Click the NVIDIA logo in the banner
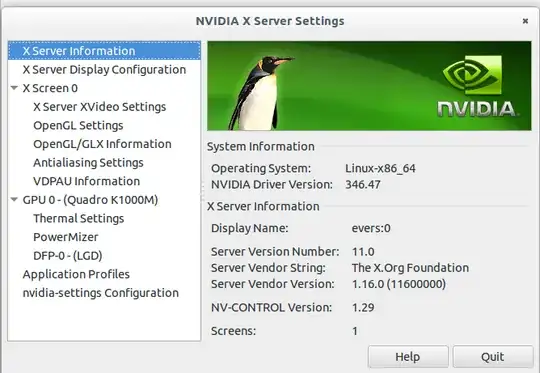Screen dimensions: 540x373 coord(477,86)
